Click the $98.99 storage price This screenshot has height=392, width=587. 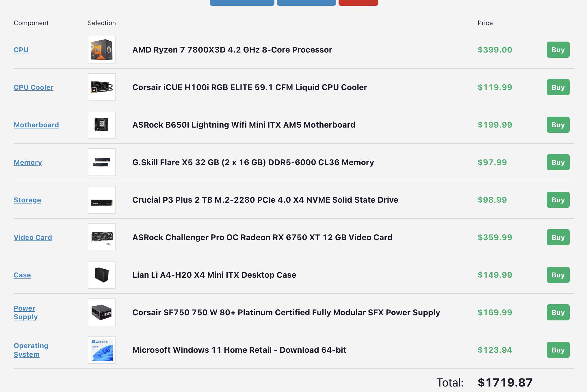tap(492, 200)
